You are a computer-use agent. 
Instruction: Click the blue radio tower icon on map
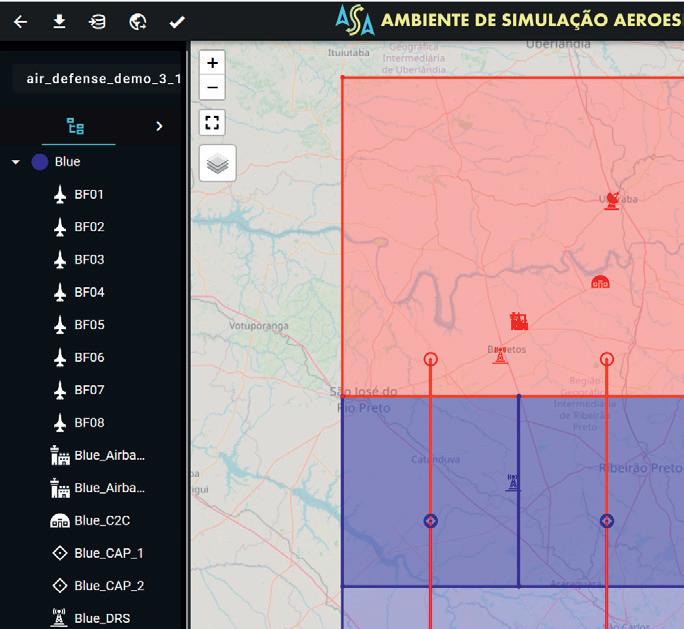click(x=513, y=483)
